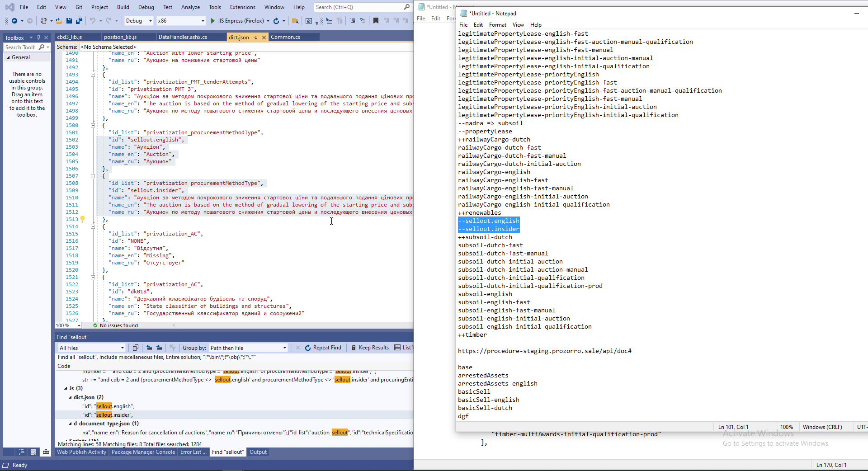This screenshot has width=868, height=471.
Task: Open the Schema selection dropdown
Action: (x=246, y=47)
